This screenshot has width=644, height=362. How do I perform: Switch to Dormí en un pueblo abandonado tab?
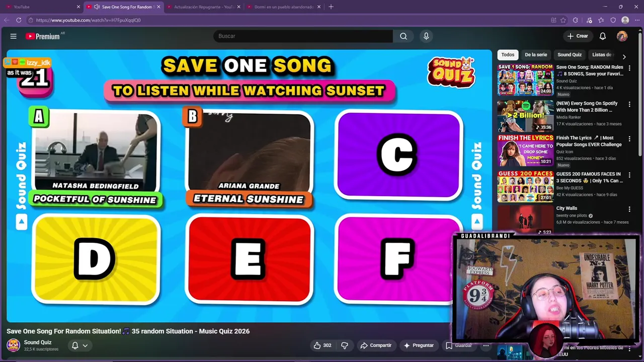click(x=283, y=7)
